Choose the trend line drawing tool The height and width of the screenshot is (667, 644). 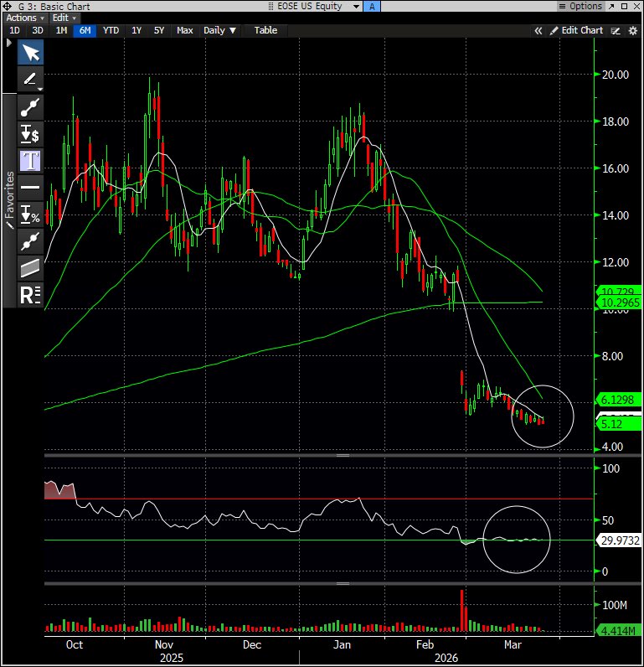(30, 106)
